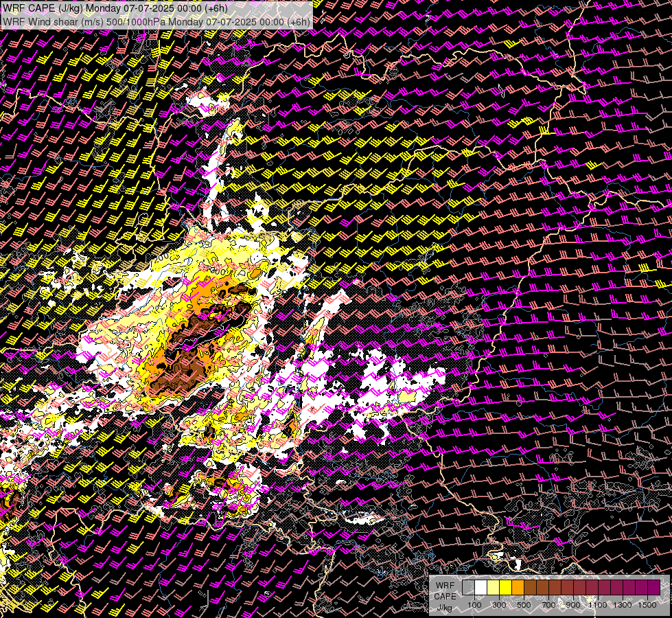Click the white CAPE legend swatch
672x618 pixels.
(481, 587)
